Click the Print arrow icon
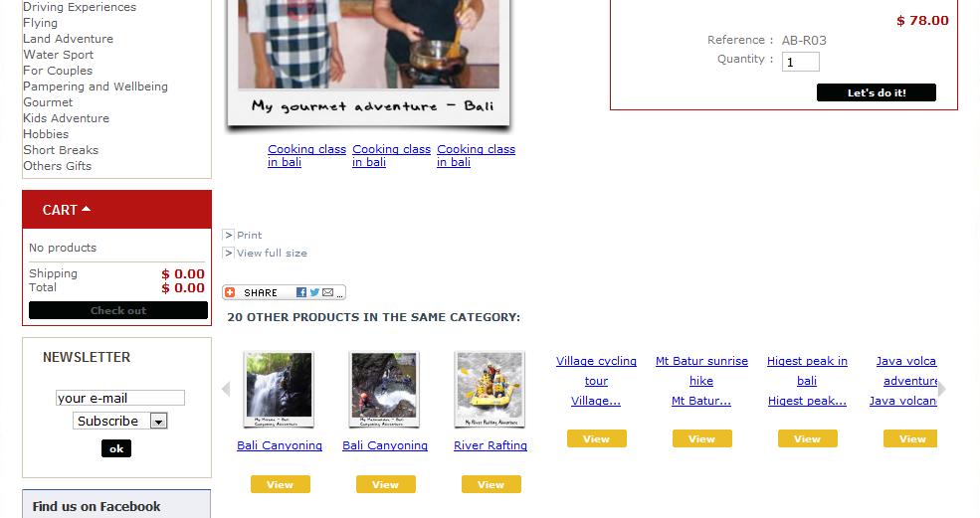 click(x=228, y=235)
